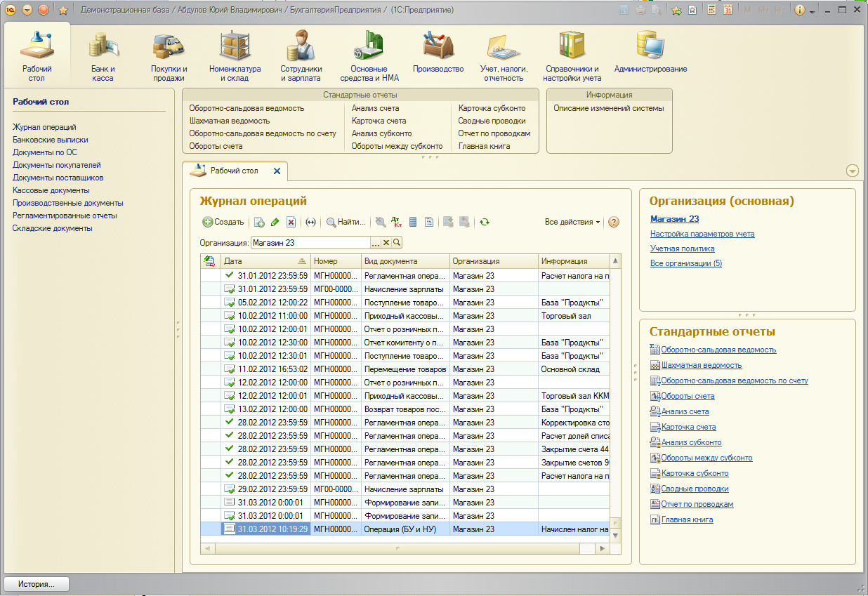Open the Учетная политика link

(682, 249)
